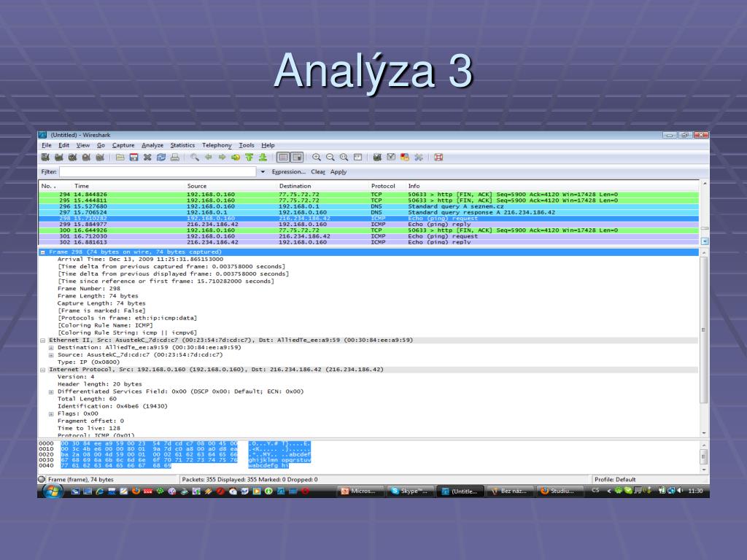This screenshot has height=560, width=747.
Task: Reload the current capture file
Action: click(161, 157)
